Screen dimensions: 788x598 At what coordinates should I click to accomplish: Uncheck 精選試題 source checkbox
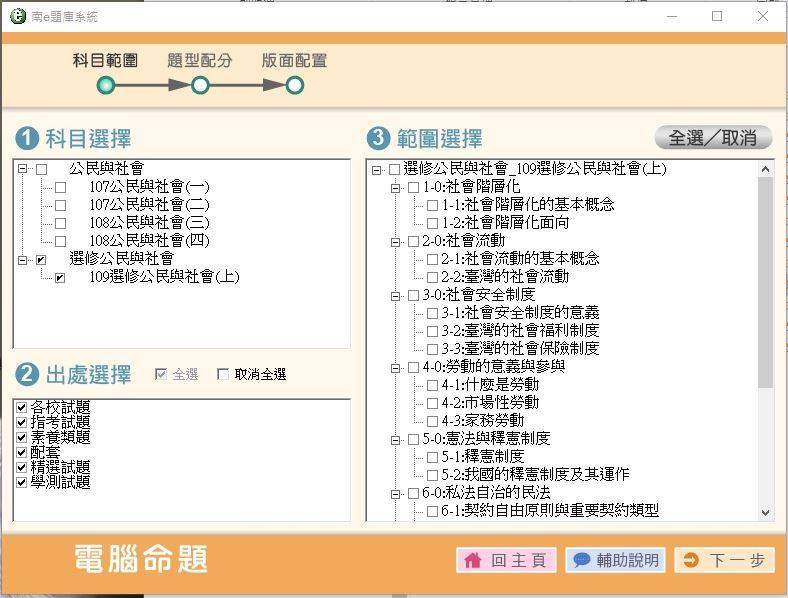click(x=22, y=467)
